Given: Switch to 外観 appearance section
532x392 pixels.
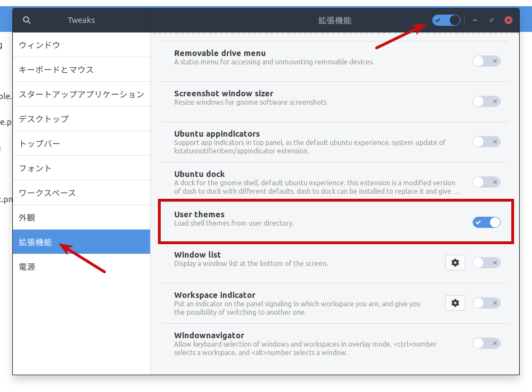Looking at the screenshot, I should coord(81,217).
